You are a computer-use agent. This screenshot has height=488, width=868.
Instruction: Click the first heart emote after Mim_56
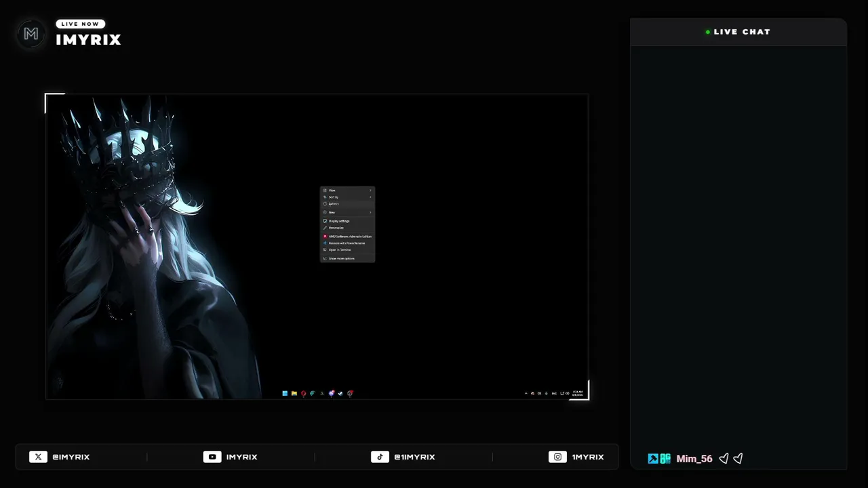coord(724,459)
